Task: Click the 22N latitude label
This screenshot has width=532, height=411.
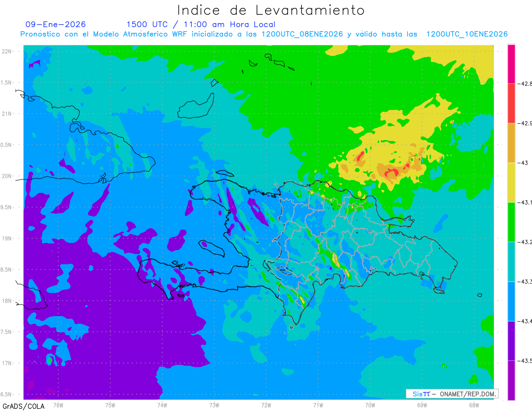Action: 8,51
